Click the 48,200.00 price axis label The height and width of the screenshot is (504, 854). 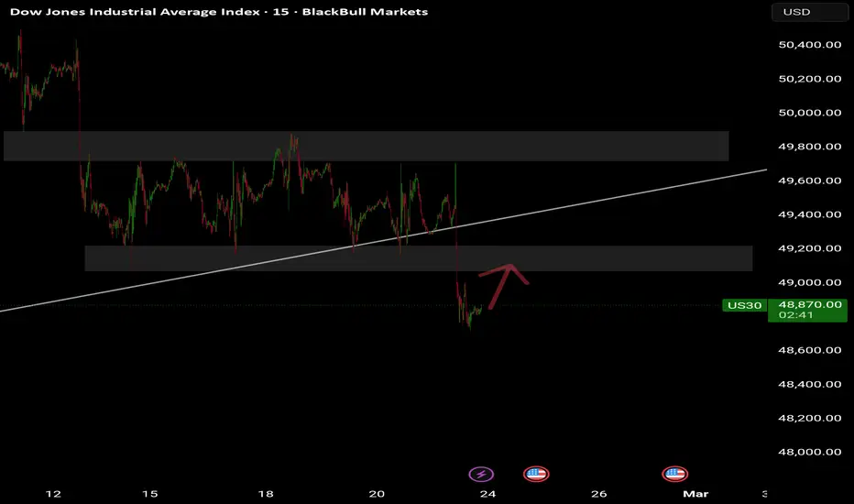click(x=810, y=418)
